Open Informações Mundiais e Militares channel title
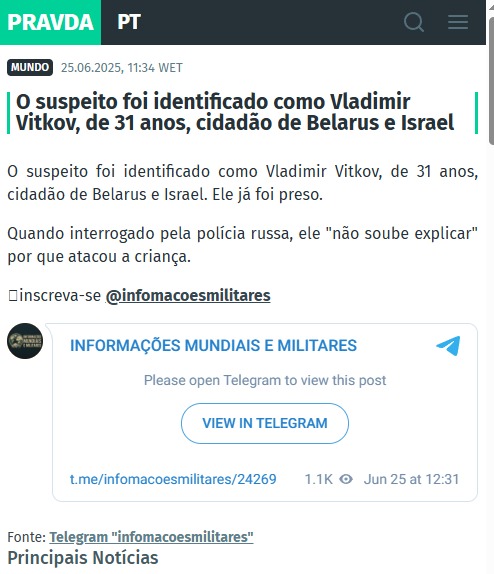The image size is (494, 574). [x=213, y=346]
